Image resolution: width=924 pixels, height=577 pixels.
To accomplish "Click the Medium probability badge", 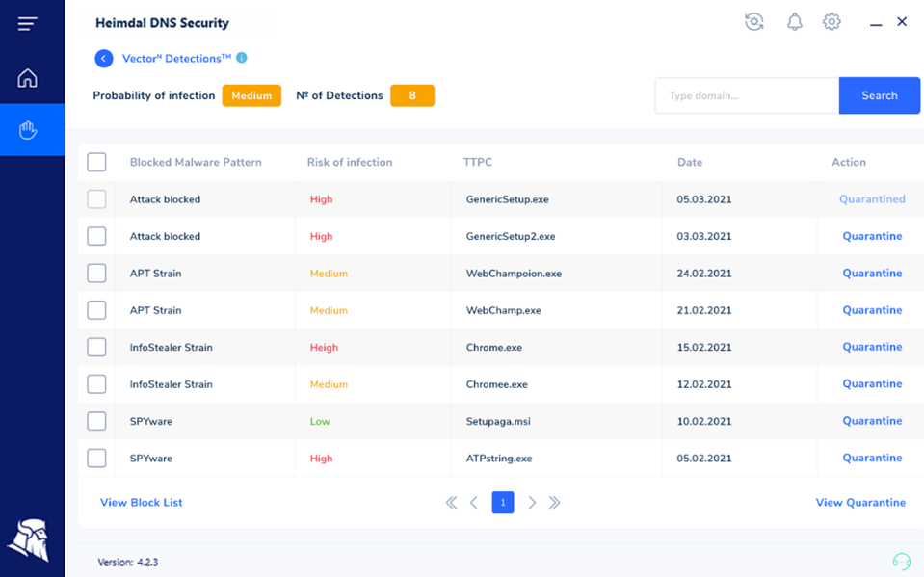I will click(251, 95).
